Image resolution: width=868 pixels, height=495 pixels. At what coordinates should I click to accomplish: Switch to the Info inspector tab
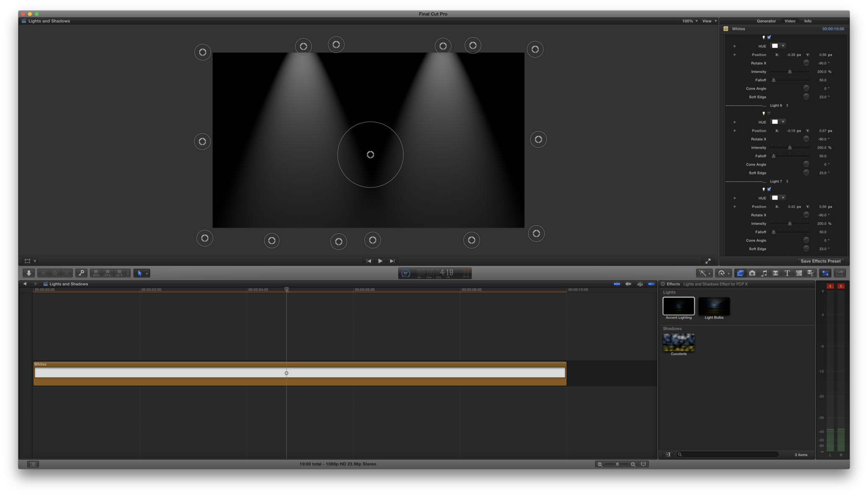coord(808,21)
